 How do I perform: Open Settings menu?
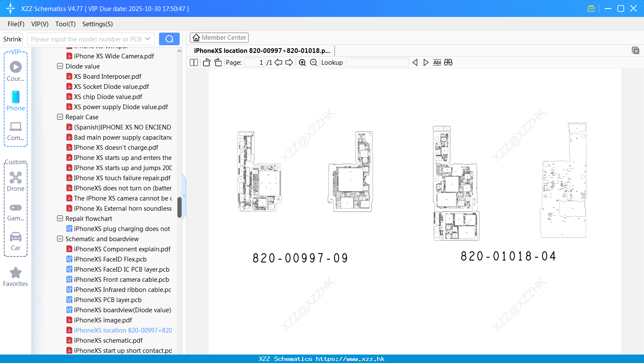click(x=98, y=24)
